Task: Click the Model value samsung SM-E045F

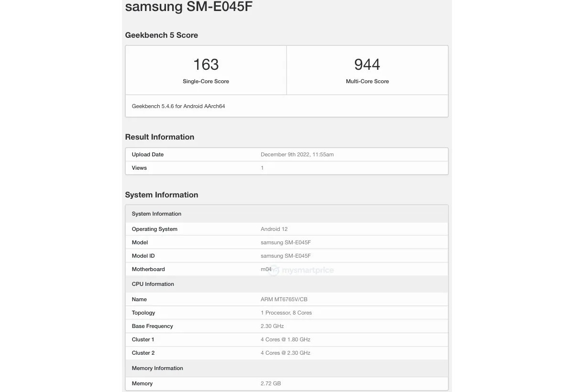Action: pos(286,242)
